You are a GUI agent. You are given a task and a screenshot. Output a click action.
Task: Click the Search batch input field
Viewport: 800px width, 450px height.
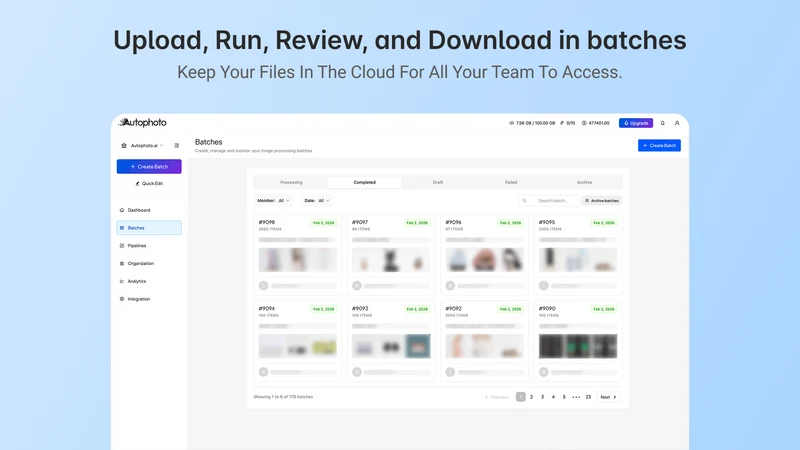click(x=549, y=201)
